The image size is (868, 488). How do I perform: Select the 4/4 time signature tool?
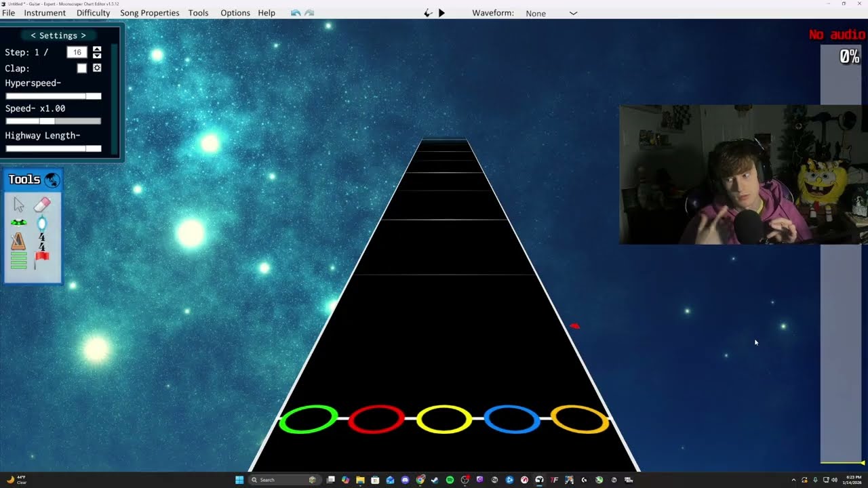click(42, 242)
